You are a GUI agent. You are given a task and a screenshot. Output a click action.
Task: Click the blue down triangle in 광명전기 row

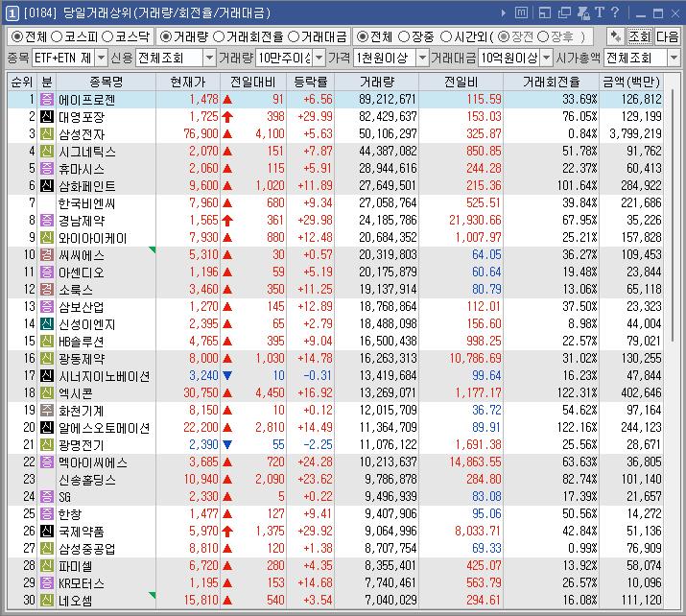click(x=227, y=444)
